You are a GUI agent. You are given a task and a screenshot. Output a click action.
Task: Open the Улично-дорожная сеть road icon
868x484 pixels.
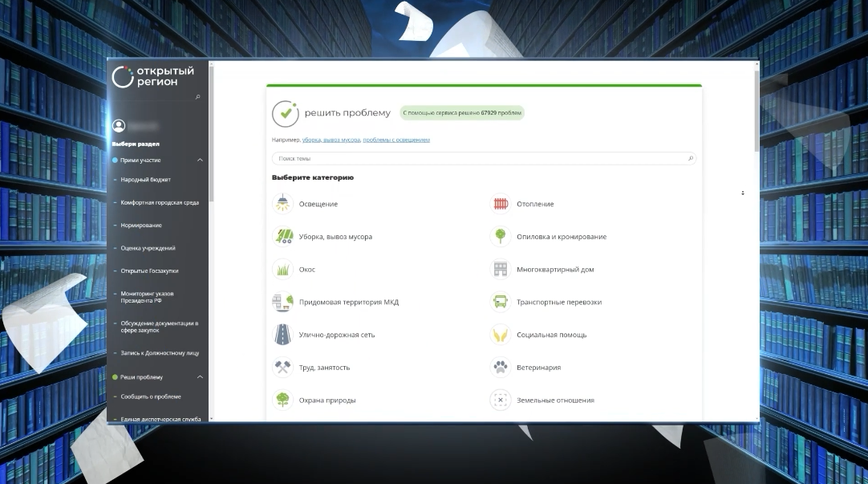tap(282, 335)
